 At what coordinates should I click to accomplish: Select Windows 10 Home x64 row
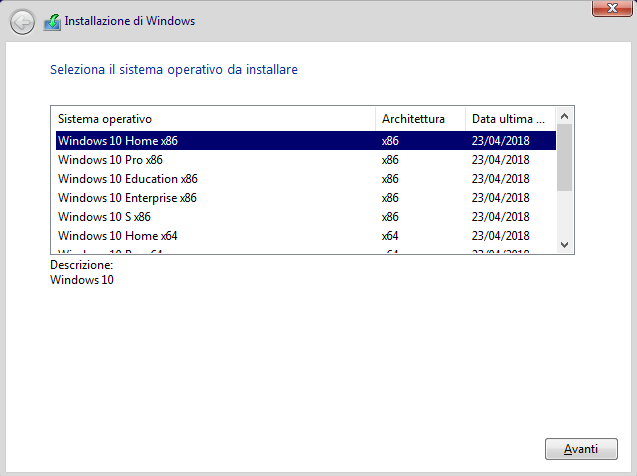point(306,236)
